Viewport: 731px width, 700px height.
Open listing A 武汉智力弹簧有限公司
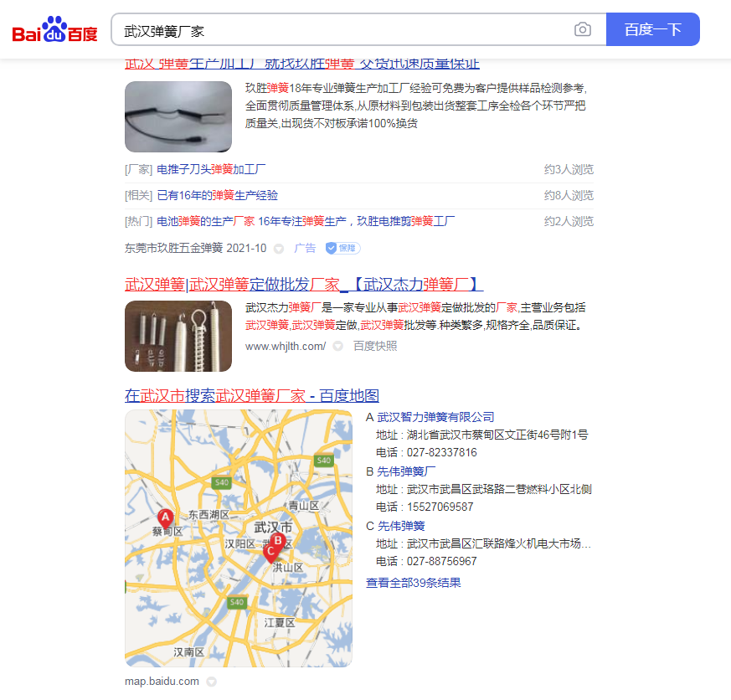coord(435,417)
